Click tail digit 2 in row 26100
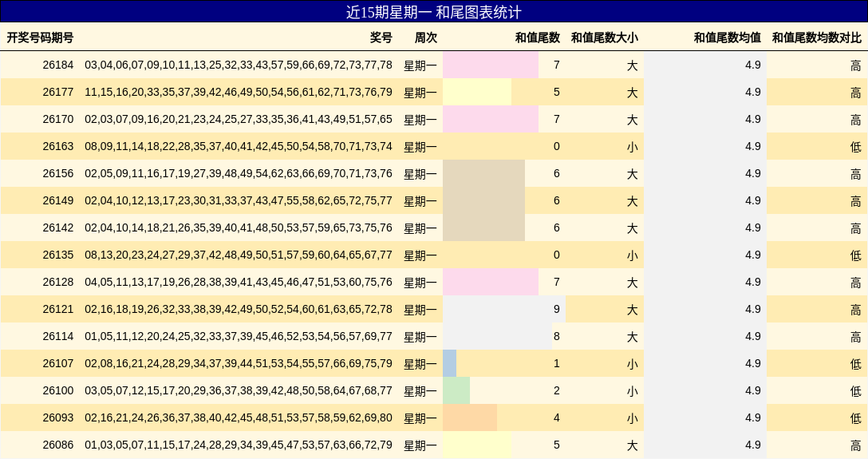Image resolution: width=868 pixels, height=459 pixels. coord(556,390)
